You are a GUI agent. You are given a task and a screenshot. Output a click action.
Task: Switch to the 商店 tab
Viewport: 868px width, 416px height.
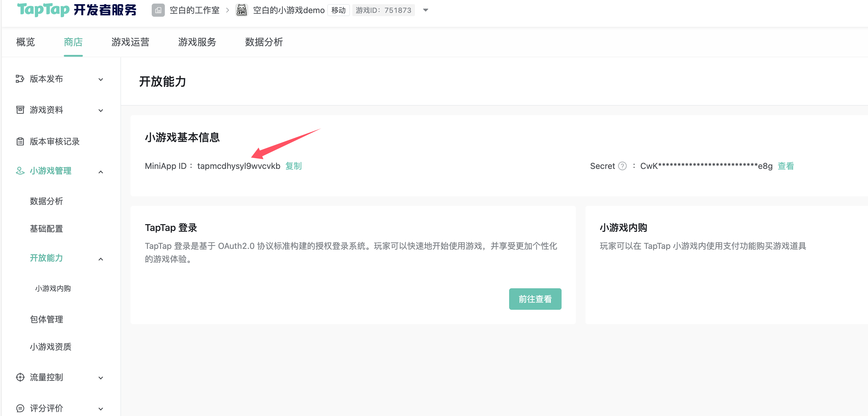[x=73, y=42]
